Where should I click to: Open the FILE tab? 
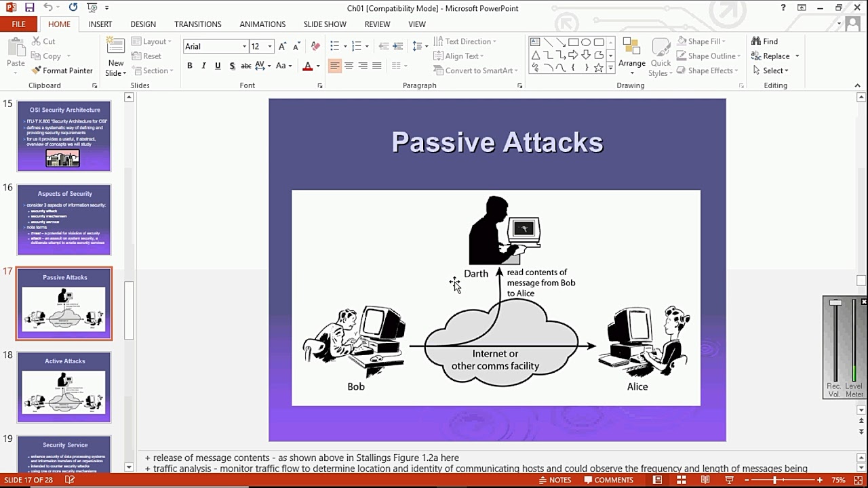point(19,24)
